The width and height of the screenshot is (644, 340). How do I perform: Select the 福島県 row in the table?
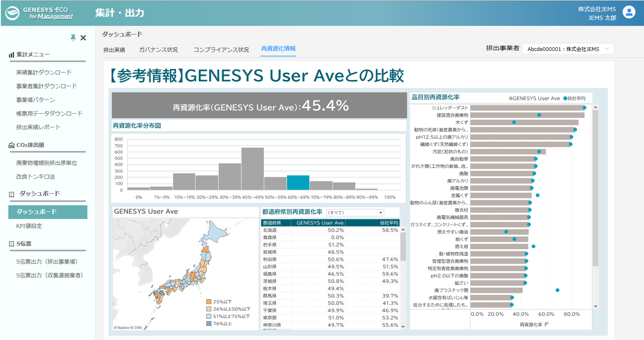click(330, 274)
